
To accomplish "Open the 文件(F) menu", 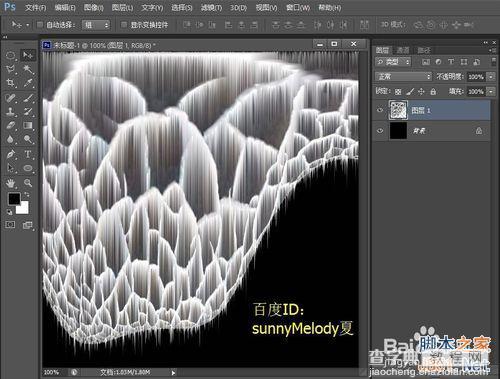I will [x=35, y=8].
